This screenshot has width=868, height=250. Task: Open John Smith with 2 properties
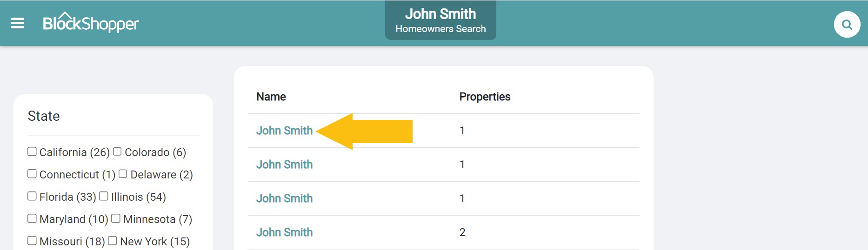pyautogui.click(x=284, y=232)
